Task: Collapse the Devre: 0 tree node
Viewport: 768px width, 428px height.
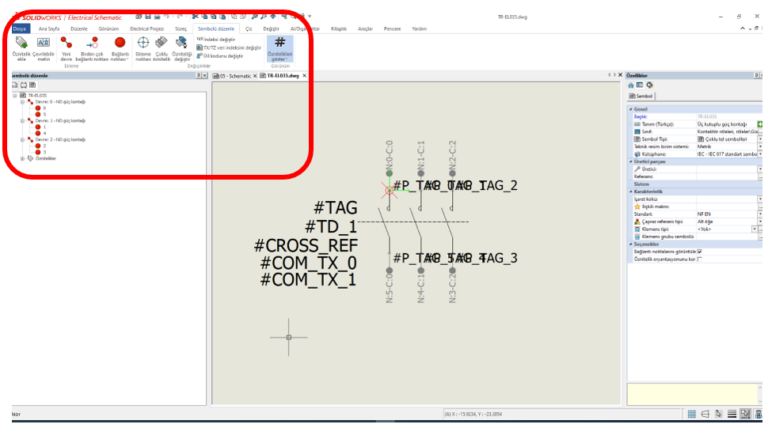Action: (23, 101)
